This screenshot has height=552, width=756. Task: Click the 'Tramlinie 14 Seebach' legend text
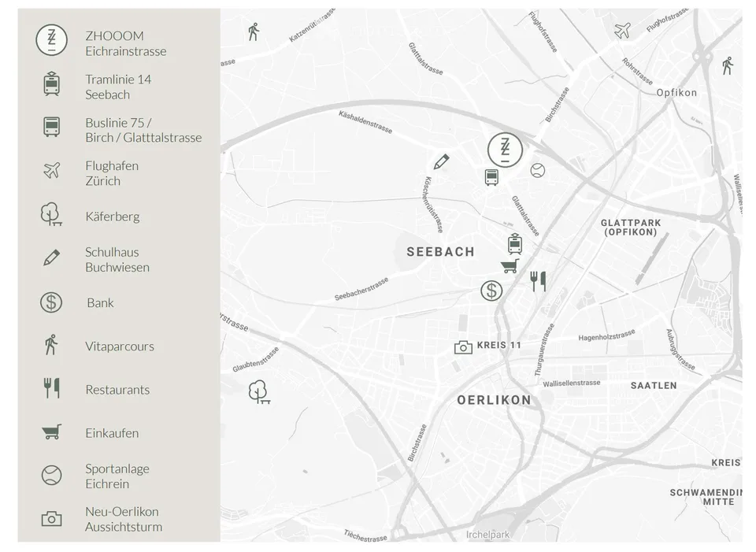(x=118, y=87)
